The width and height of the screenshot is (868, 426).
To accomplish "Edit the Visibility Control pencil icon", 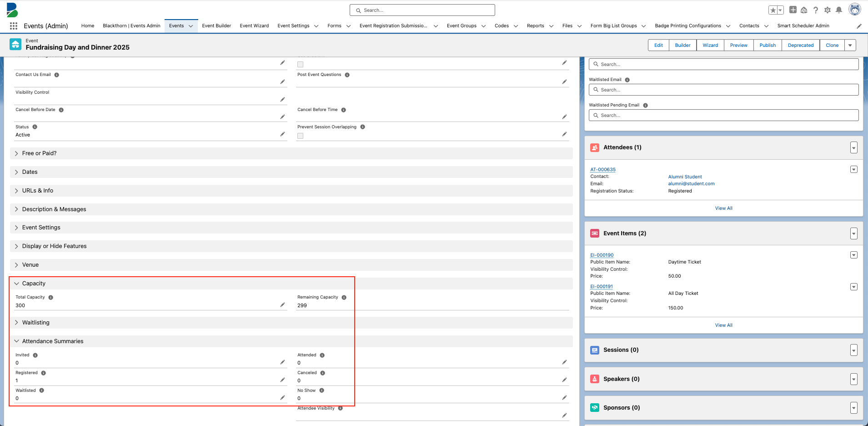I will point(282,99).
